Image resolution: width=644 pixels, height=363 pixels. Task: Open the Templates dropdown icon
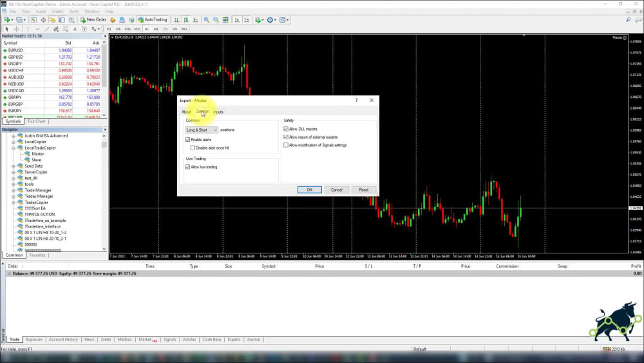click(283, 20)
